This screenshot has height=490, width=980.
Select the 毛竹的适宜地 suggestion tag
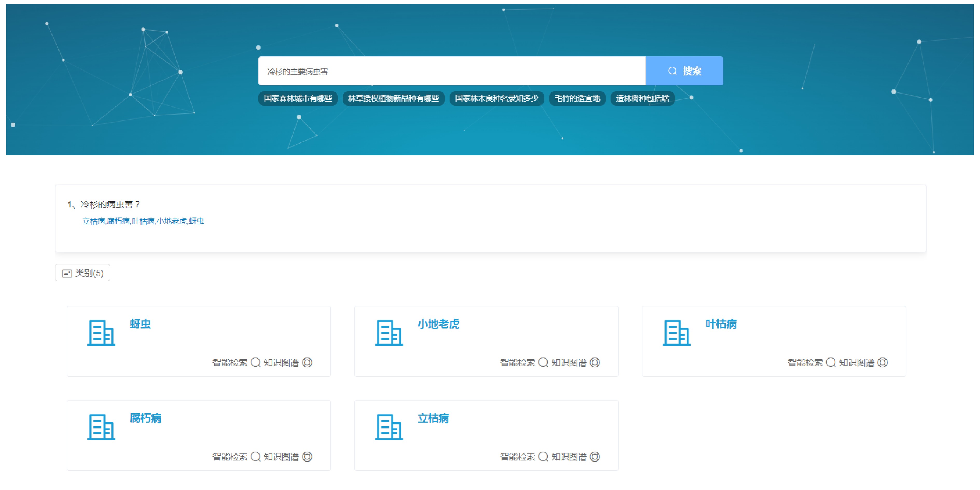[x=577, y=99]
